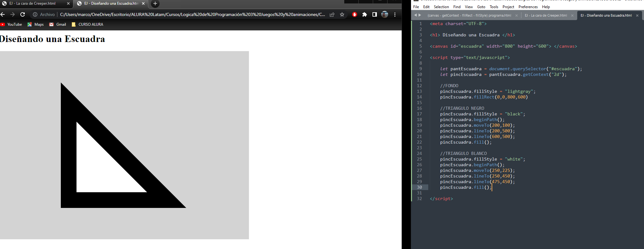Open the Find menu

[457, 7]
